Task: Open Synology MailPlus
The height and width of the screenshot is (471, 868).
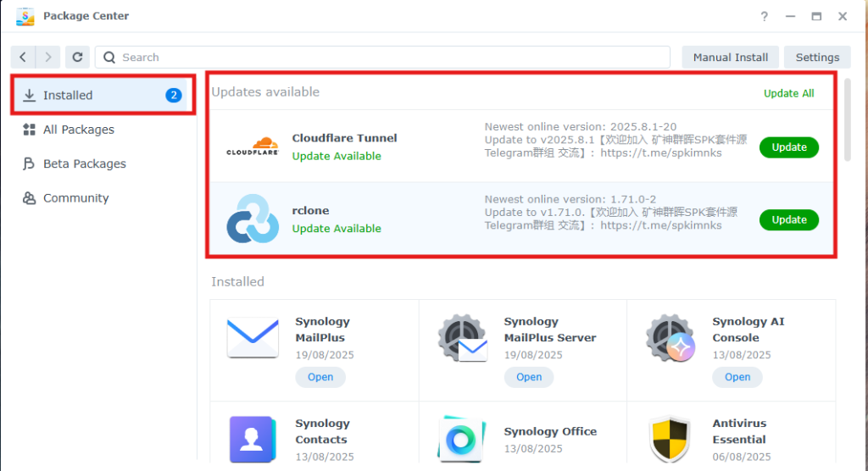Action: click(320, 377)
